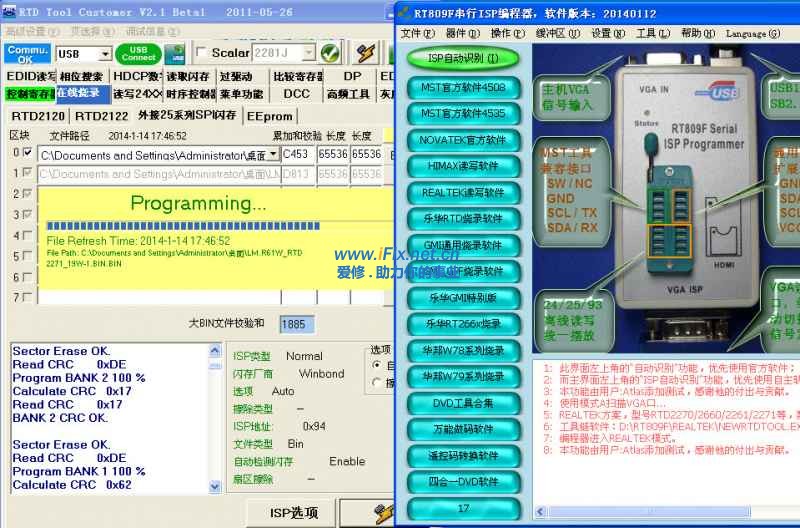Image resolution: width=800 pixels, height=528 pixels.
Task: Click the RT809F window title bar icon
Action: coord(404,13)
